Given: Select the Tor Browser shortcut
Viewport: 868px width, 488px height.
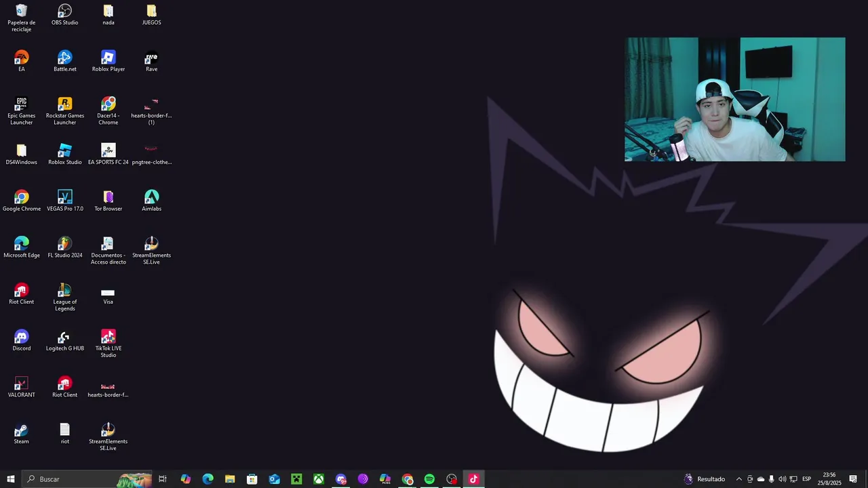Looking at the screenshot, I should 108,201.
